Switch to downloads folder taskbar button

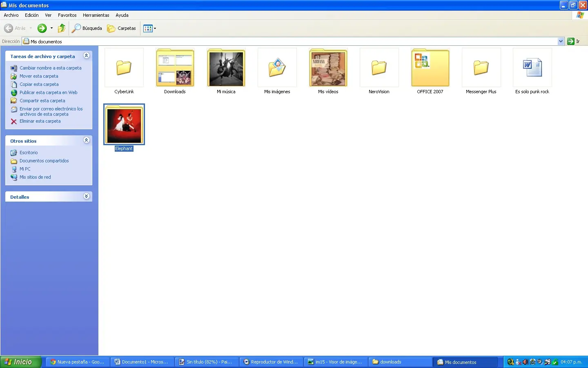400,362
